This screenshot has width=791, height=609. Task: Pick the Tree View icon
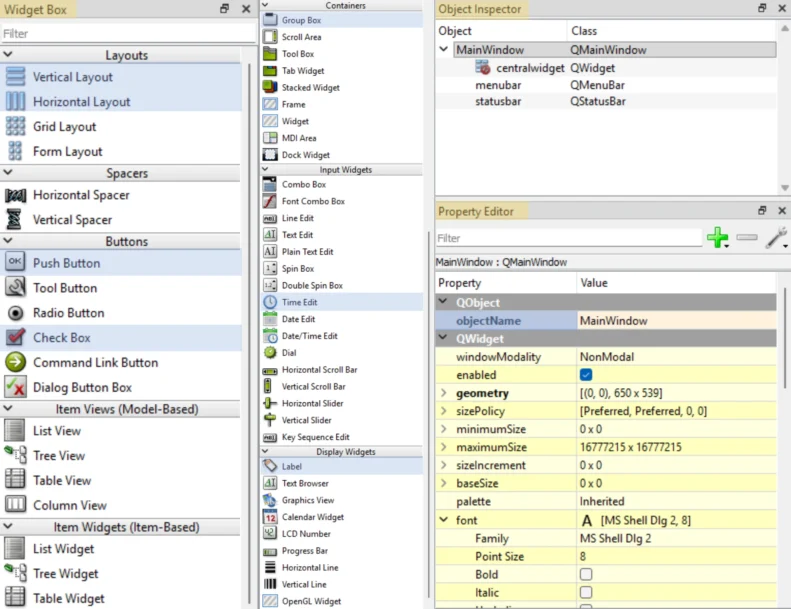pos(15,455)
